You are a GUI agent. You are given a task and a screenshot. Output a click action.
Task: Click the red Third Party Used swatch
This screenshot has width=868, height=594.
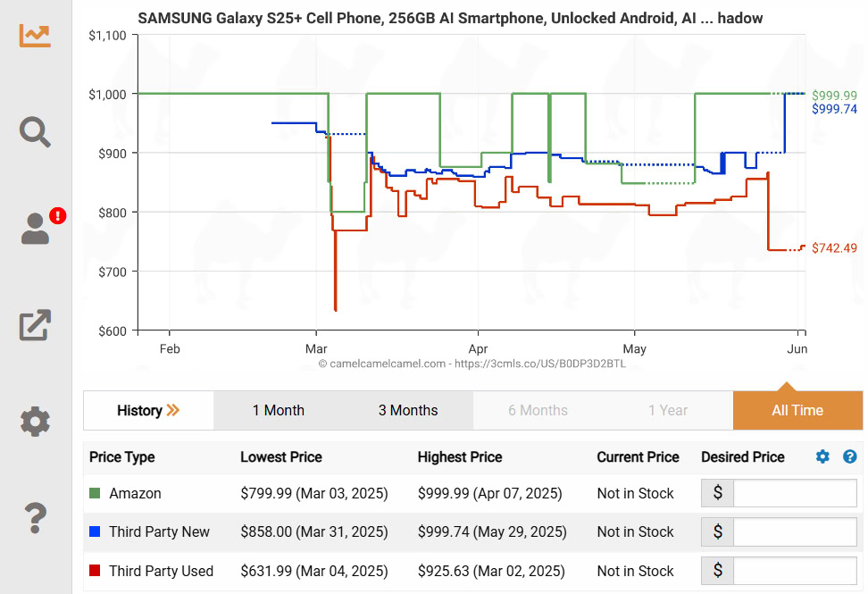95,571
